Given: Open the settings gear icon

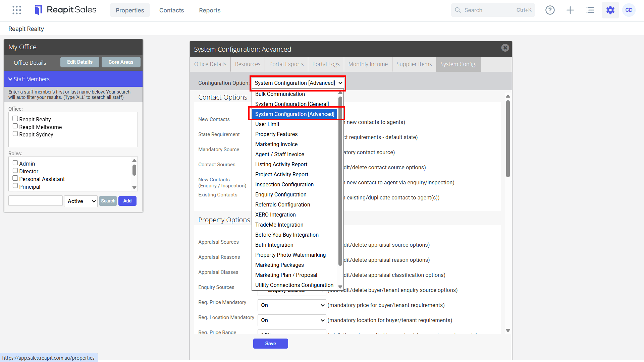Looking at the screenshot, I should pos(610,10).
